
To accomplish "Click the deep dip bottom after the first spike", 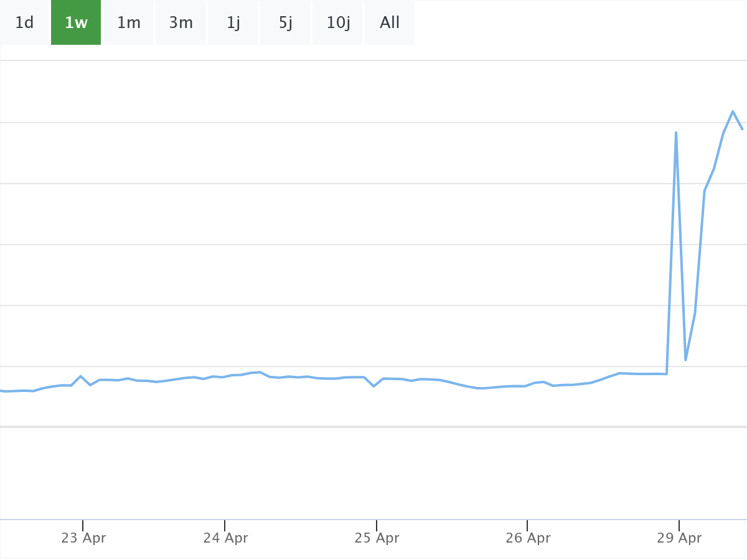I will 685,360.
